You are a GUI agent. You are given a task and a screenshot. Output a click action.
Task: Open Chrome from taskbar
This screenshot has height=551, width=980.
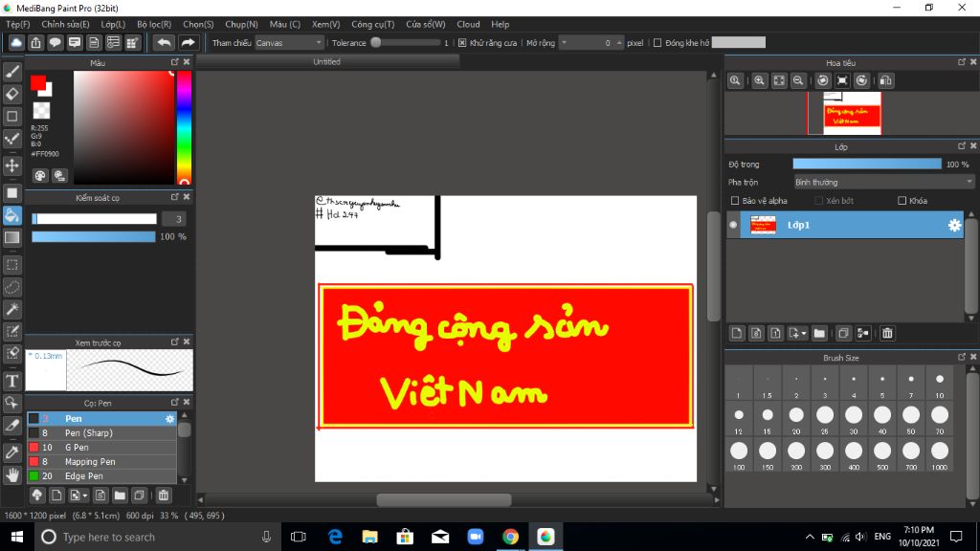(511, 537)
